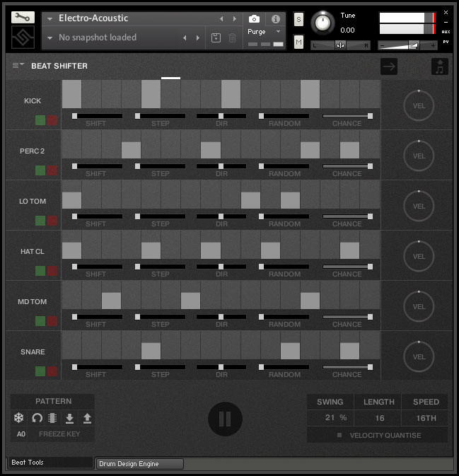Viewport: 459px width, 476px height.
Task: Click the PV button
Action: click(446, 42)
